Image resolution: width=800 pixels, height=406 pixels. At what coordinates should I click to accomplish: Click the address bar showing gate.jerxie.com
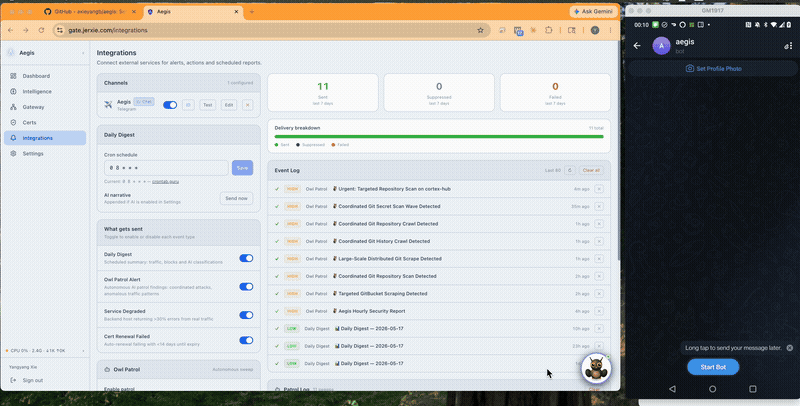(270, 30)
